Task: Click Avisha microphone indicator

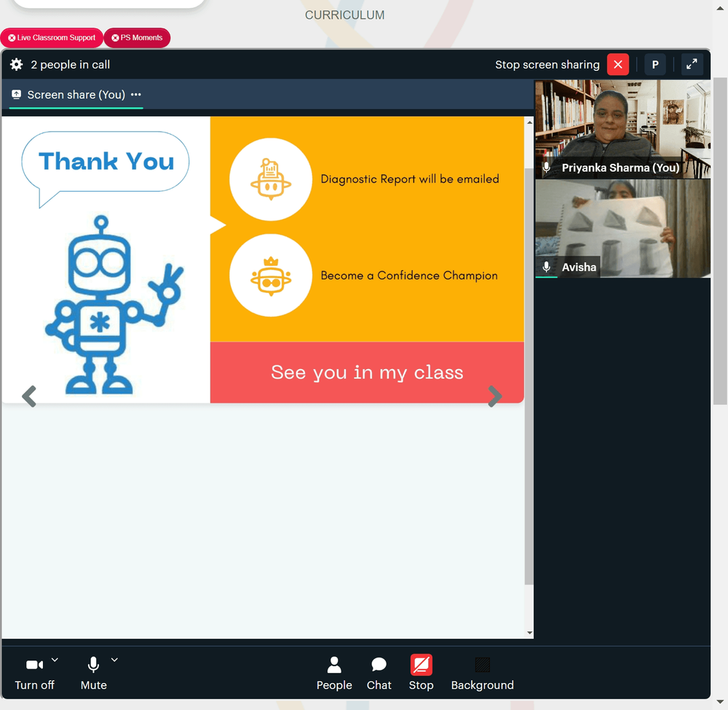Action: [x=547, y=267]
